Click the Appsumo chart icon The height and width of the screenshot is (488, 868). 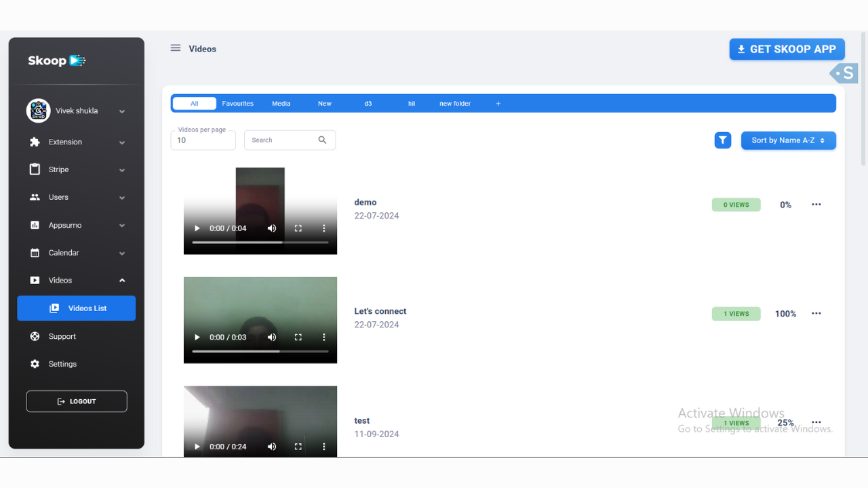[x=35, y=225]
